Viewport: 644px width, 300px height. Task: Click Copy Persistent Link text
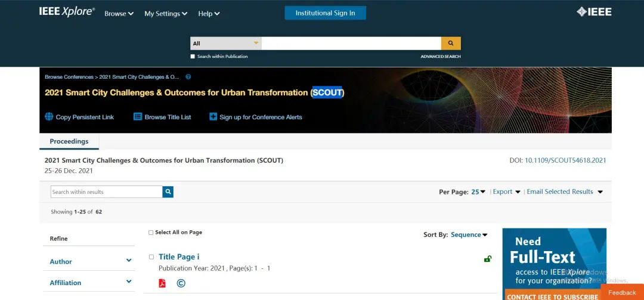click(85, 117)
